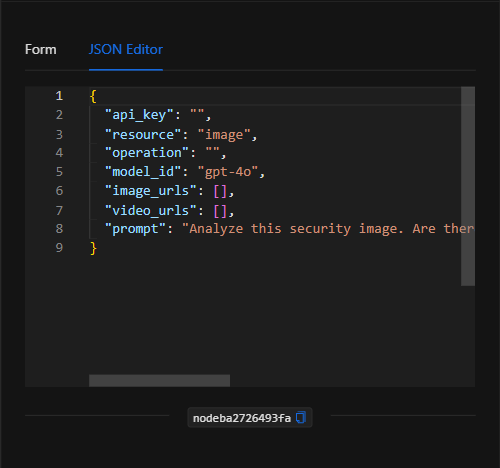The height and width of the screenshot is (468, 500).
Task: Click the empty brackets of image_urls
Action: [220, 191]
